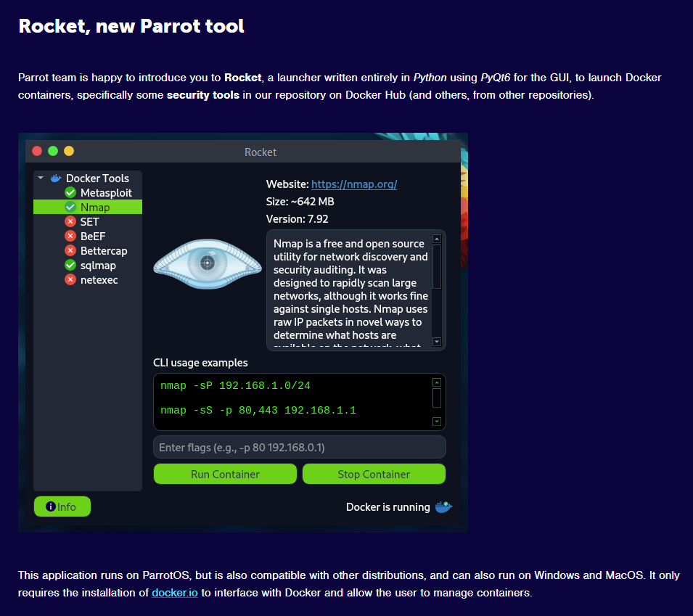Screen dimensions: 693x616
Task: Click the Version: 7.92 text
Action: click(x=297, y=219)
